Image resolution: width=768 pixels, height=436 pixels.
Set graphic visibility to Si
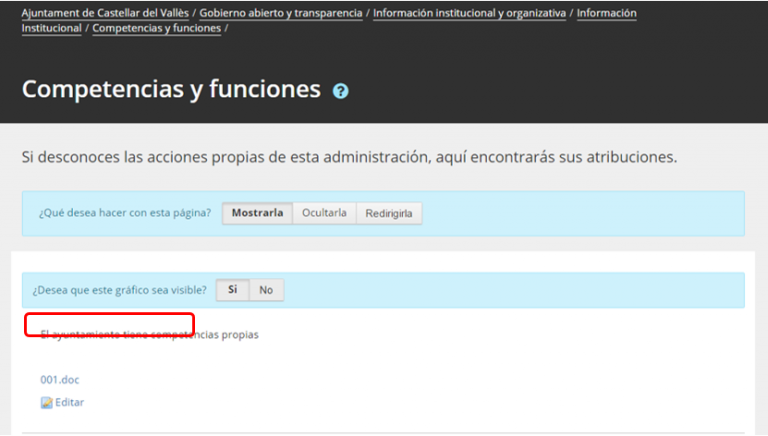(232, 290)
